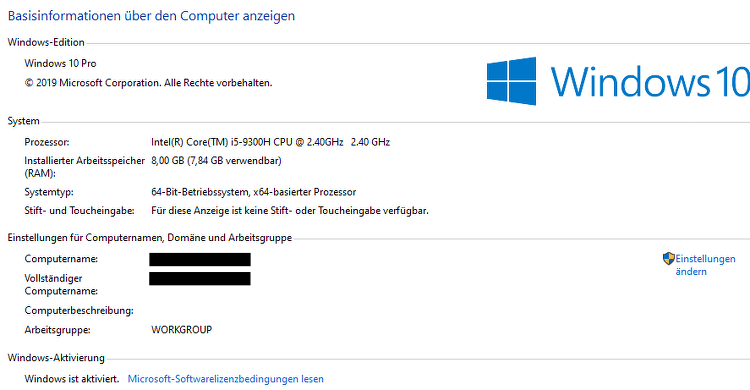Open Microsoft-Softwarelizenzbedingungen lesen link
Screen dimensions: 750x390
pos(225,379)
